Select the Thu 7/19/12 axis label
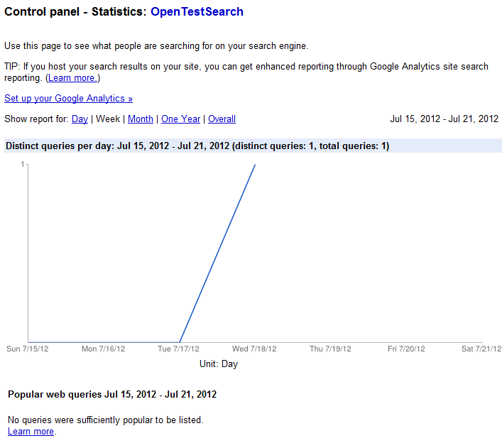The image size is (502, 448). [x=330, y=349]
